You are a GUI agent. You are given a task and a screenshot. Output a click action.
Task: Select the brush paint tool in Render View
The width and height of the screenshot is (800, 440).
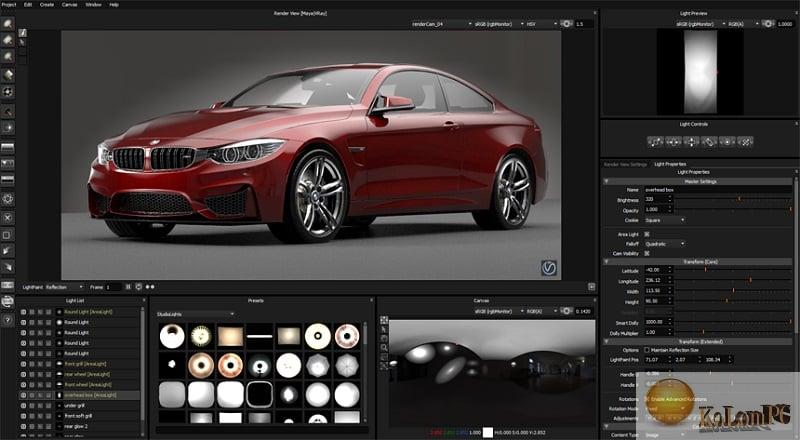pyautogui.click(x=22, y=33)
